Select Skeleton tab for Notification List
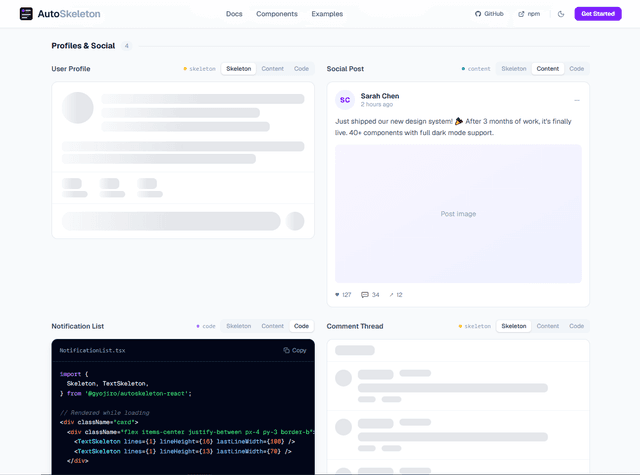This screenshot has width=640, height=475. tap(239, 326)
